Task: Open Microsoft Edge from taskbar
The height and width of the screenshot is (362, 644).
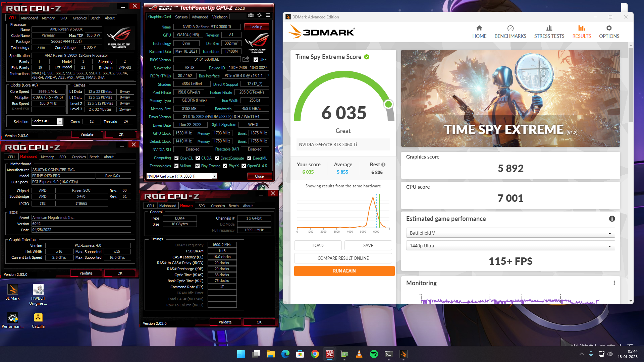Action: 285,354
